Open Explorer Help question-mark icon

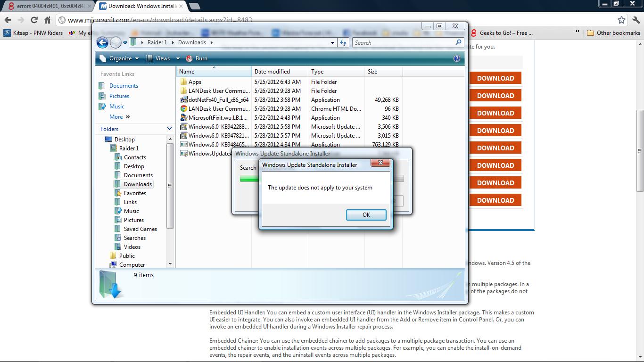456,58
